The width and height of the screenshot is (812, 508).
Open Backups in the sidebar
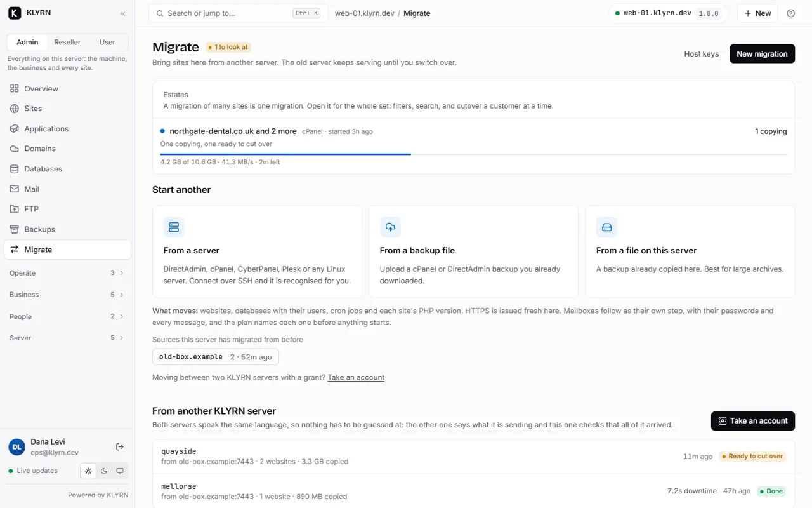[x=67, y=229]
